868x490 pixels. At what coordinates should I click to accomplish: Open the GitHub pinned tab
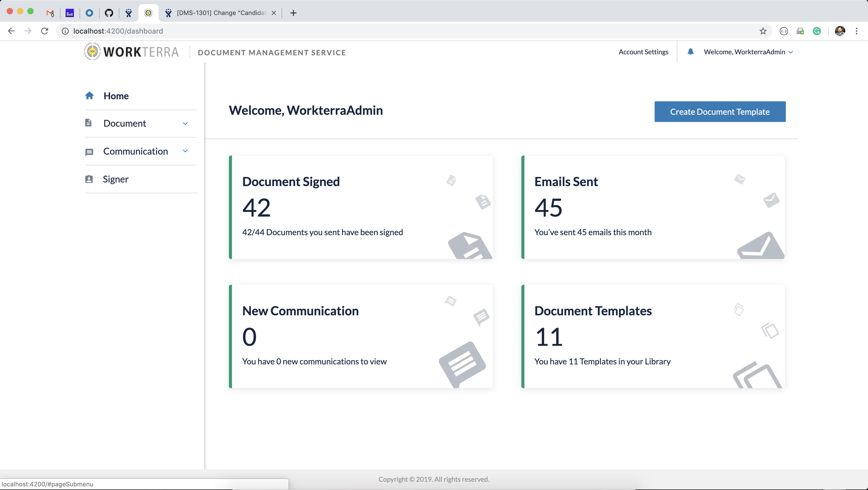coord(109,13)
